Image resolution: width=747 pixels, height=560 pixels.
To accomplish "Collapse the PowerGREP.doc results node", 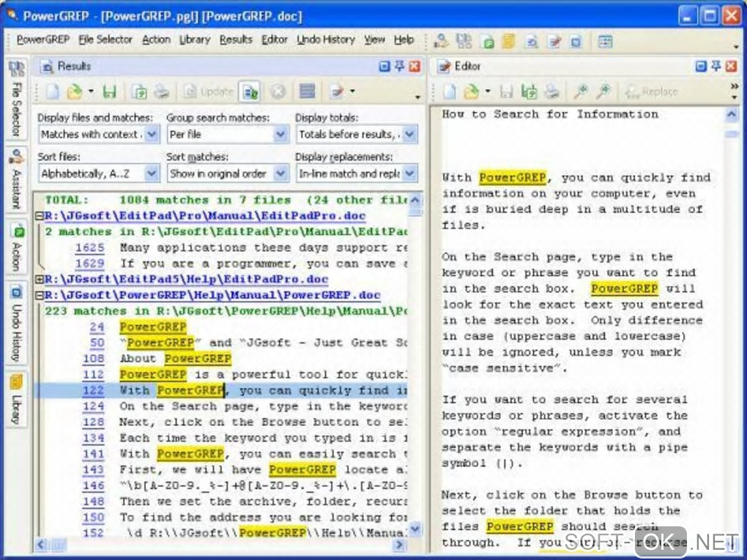I will coord(40,295).
